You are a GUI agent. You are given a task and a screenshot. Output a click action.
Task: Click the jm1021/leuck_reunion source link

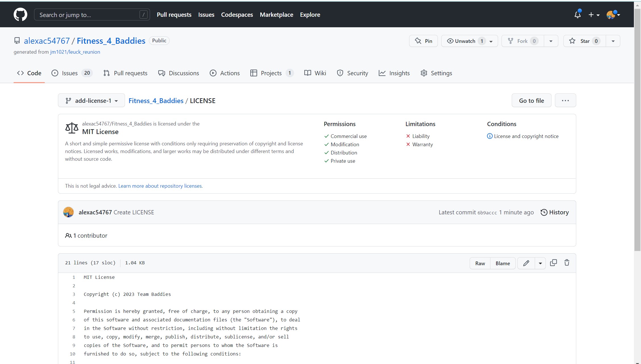[75, 51]
